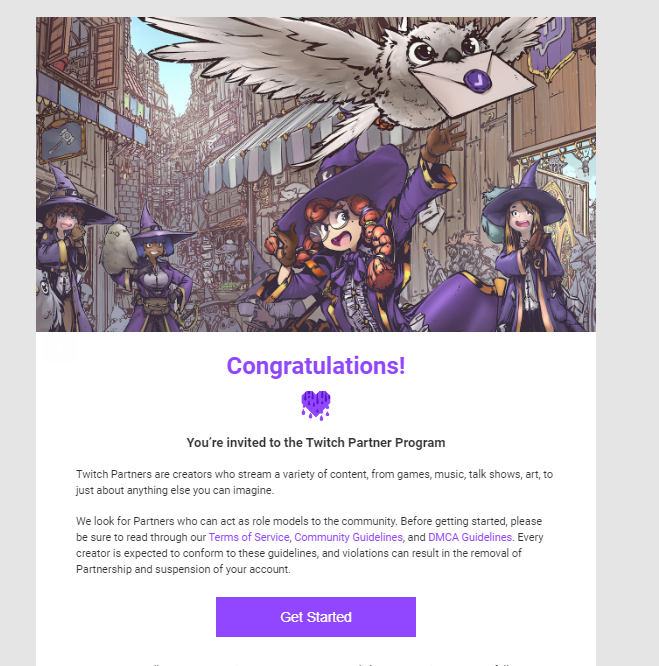Click the purple dripping heart icon
Screen dimensions: 659x666
coord(316,405)
